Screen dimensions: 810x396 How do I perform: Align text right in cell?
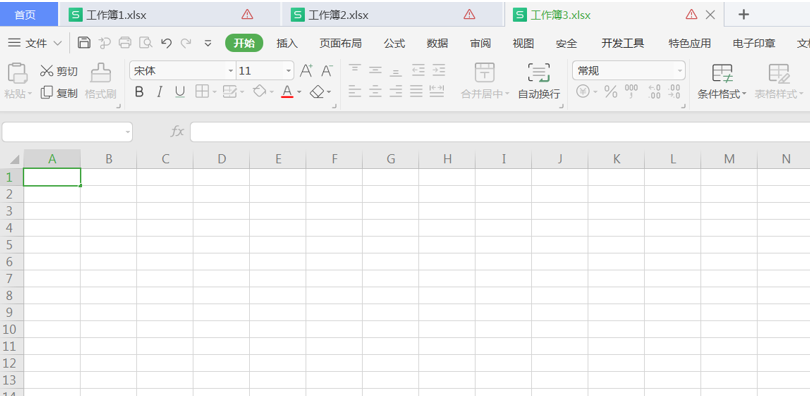click(396, 92)
